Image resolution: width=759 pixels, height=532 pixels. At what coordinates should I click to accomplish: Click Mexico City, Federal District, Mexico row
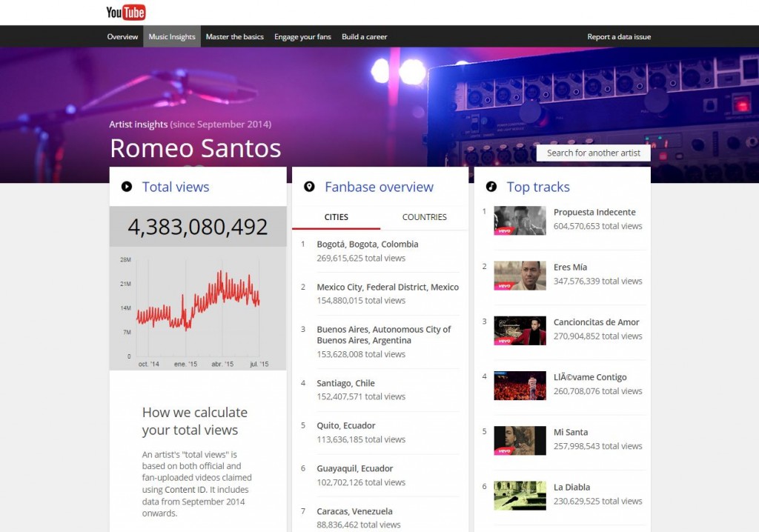pos(379,293)
